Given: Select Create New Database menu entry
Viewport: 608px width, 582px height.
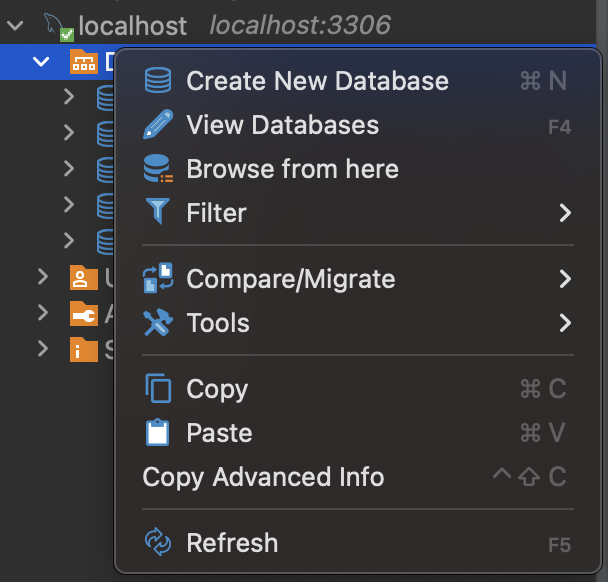Looking at the screenshot, I should 317,81.
